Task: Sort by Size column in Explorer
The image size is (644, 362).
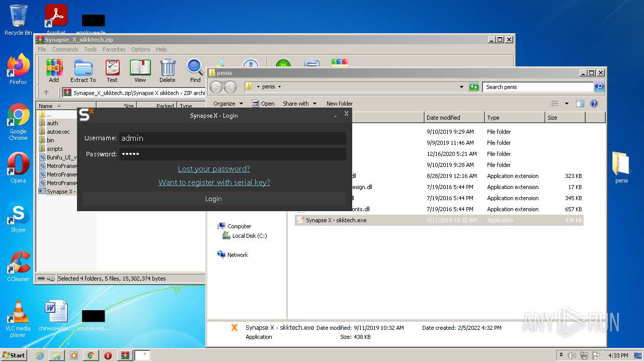Action: tap(565, 118)
